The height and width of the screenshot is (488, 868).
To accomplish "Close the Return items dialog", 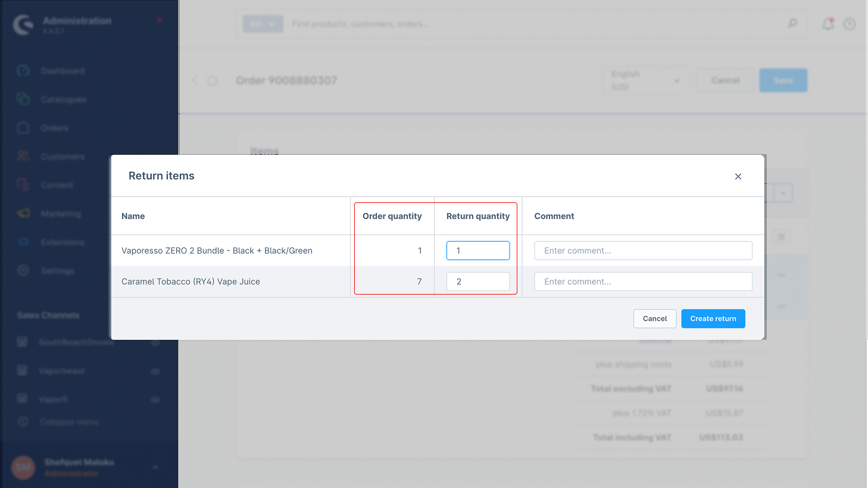I will point(738,176).
